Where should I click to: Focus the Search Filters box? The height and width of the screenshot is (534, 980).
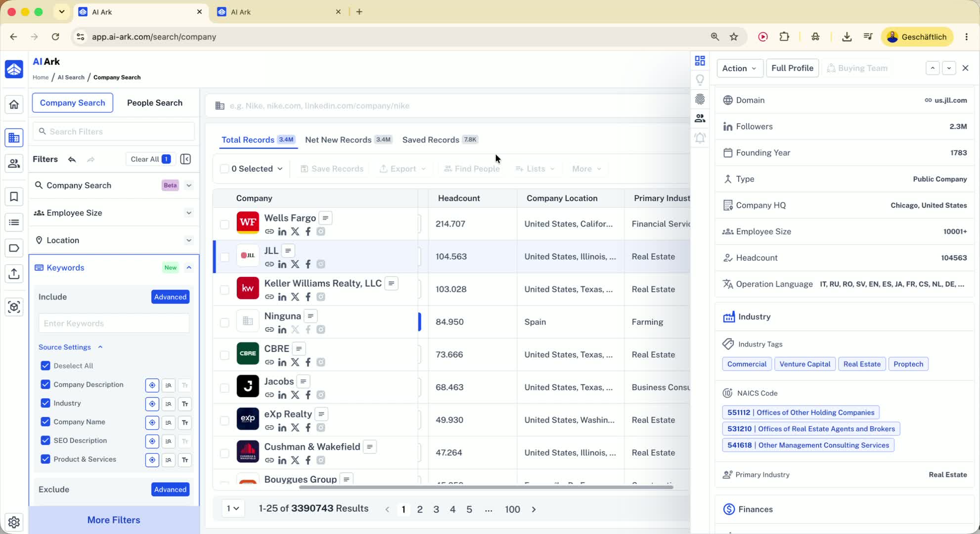point(114,132)
